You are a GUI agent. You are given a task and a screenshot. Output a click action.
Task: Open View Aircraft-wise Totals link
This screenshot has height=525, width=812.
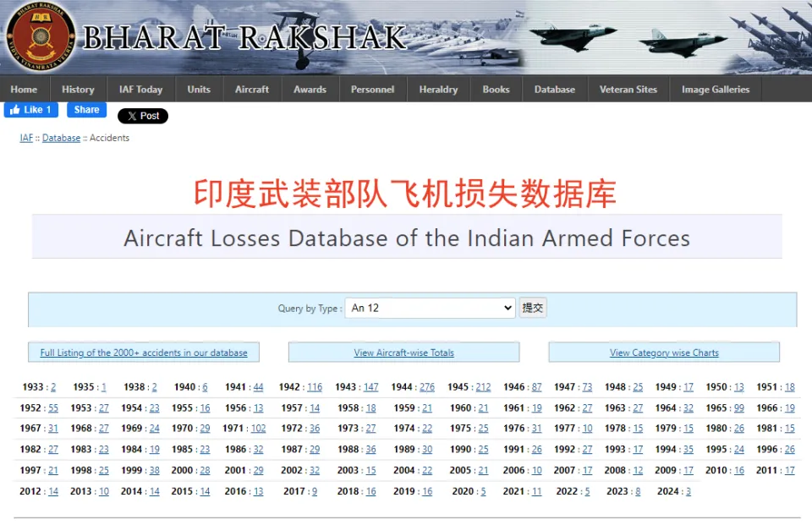pos(404,353)
